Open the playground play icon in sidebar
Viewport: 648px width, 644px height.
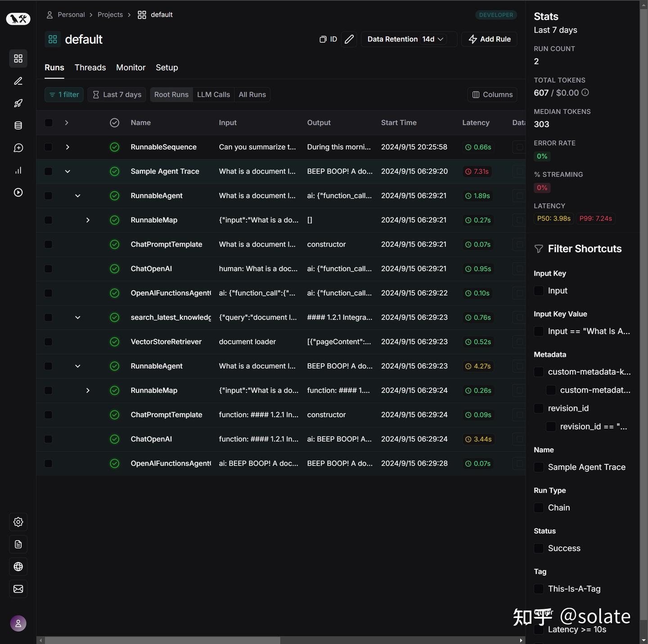click(18, 193)
